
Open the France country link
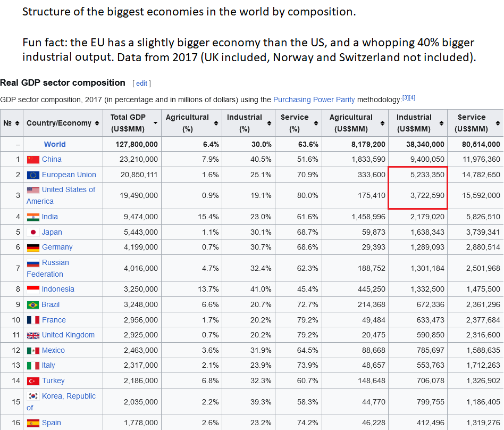point(54,320)
